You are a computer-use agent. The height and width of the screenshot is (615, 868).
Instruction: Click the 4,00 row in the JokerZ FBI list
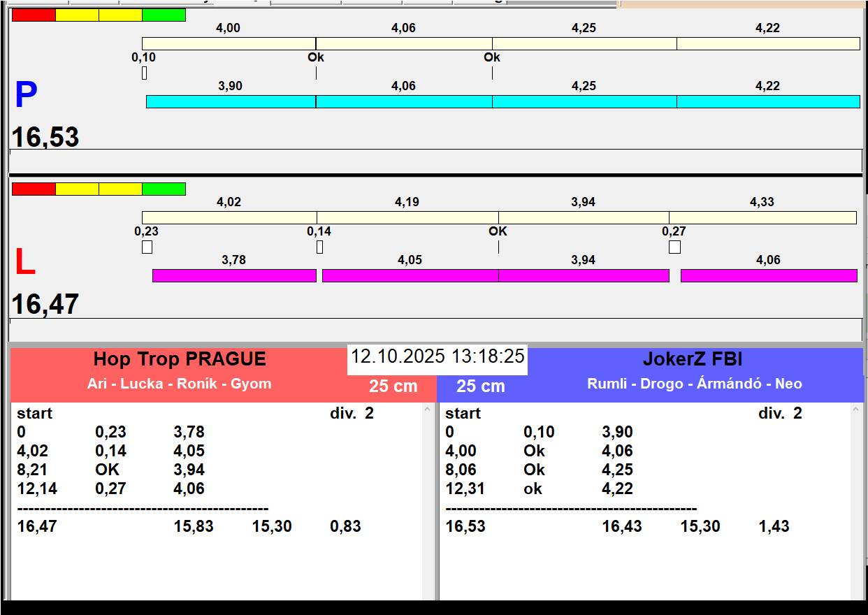tap(540, 451)
